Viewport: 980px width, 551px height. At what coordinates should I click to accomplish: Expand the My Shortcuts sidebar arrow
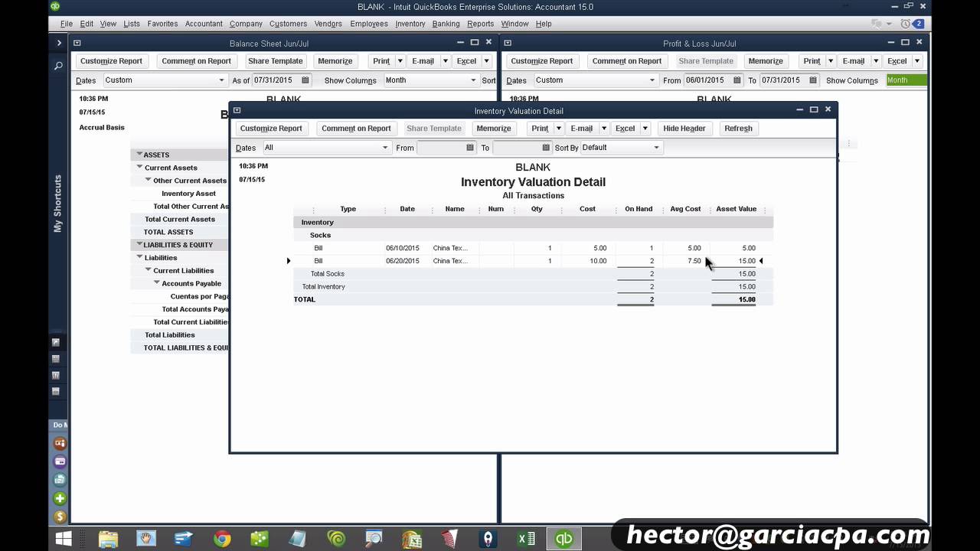(58, 43)
